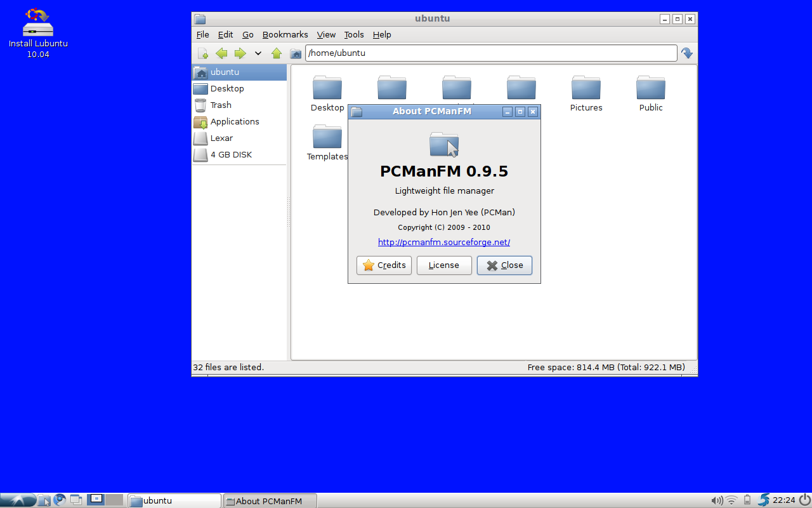Click 'Developed by Hon Jen Yee (PCMan)' text
812x508 pixels.
[x=444, y=213]
